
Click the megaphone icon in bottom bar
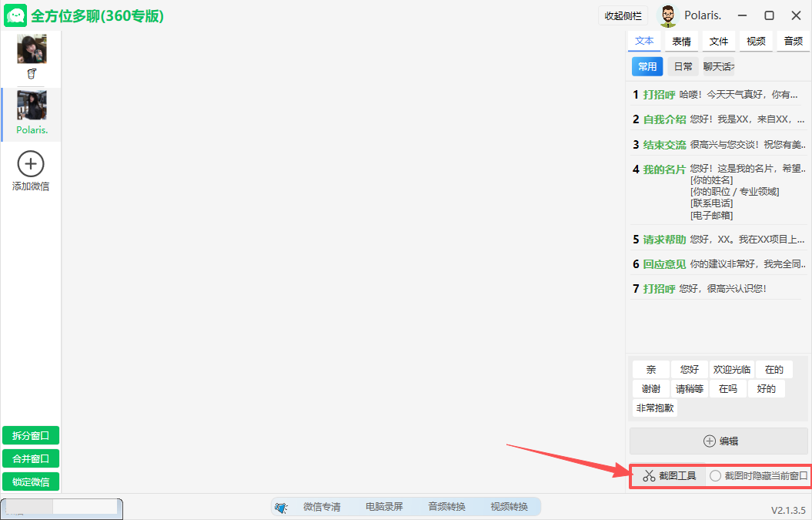pos(281,507)
